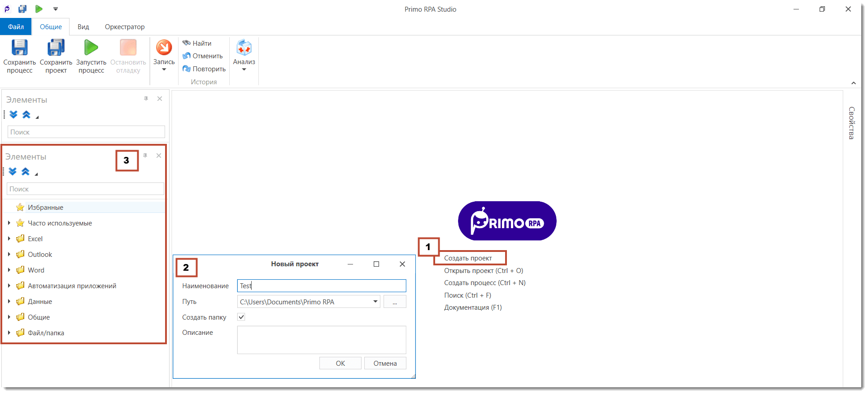The width and height of the screenshot is (868, 394).
Task: Expand the Файл/папка folder node
Action: (x=9, y=333)
